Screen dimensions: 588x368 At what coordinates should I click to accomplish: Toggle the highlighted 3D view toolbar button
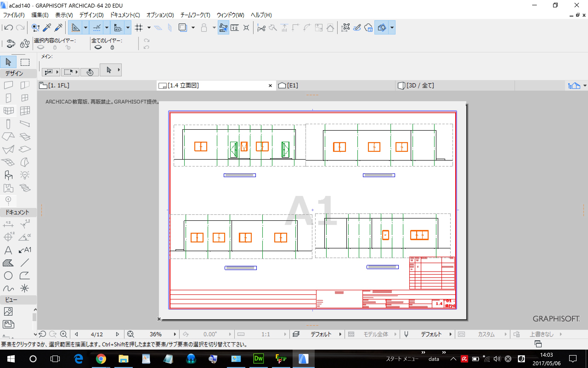[x=382, y=28]
